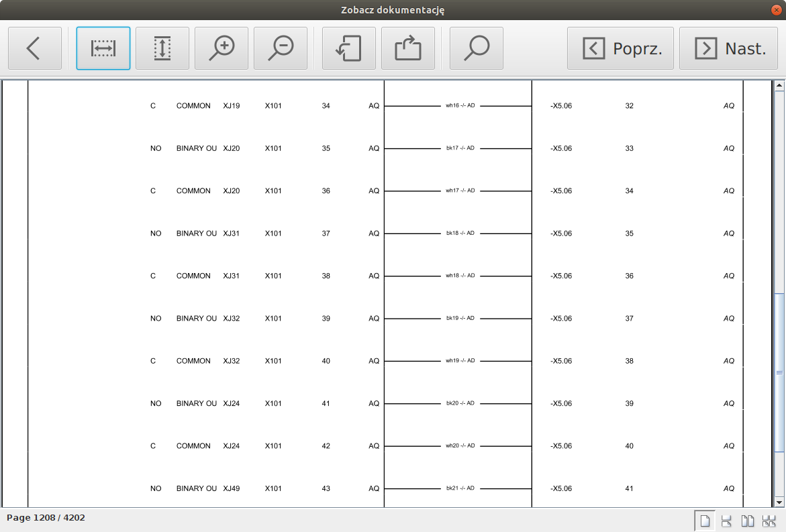Go to previous page with Poprz. button
Viewport: 786px width, 532px height.
pyautogui.click(x=620, y=48)
